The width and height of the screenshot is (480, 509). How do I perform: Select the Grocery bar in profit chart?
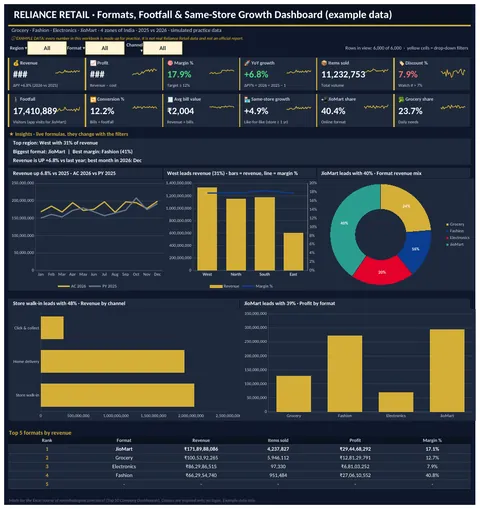pyautogui.click(x=293, y=394)
